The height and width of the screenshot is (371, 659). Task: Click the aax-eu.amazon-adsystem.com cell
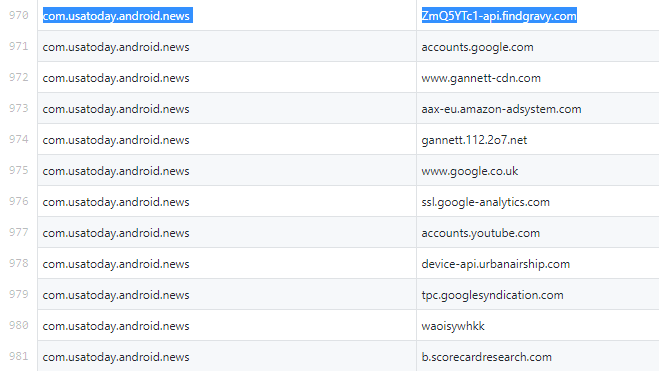(x=538, y=109)
